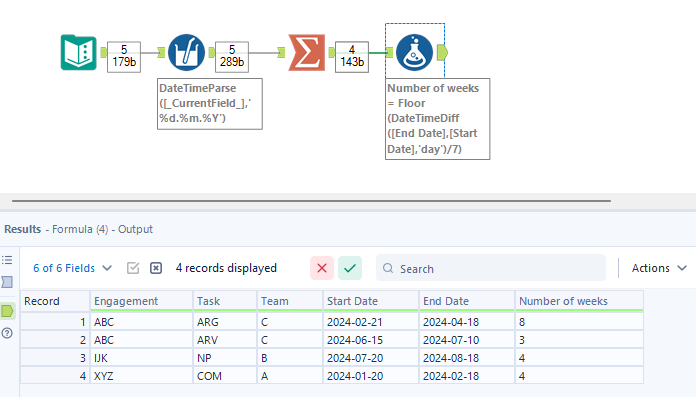Viewport: 696px width, 397px height.
Task: Select start date 2024-06-15 cell
Action: (x=371, y=340)
